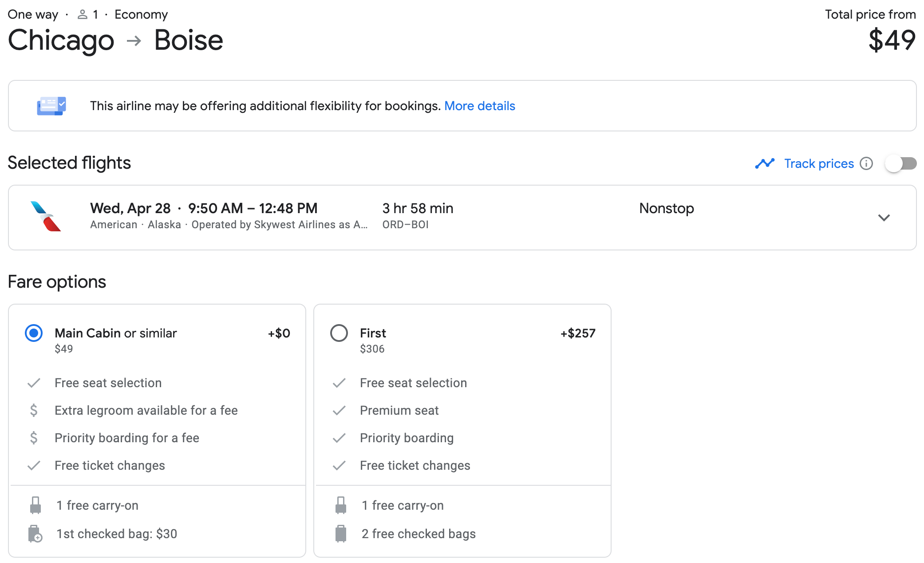Click the American Airlines logo icon
924x563 pixels.
click(x=46, y=217)
